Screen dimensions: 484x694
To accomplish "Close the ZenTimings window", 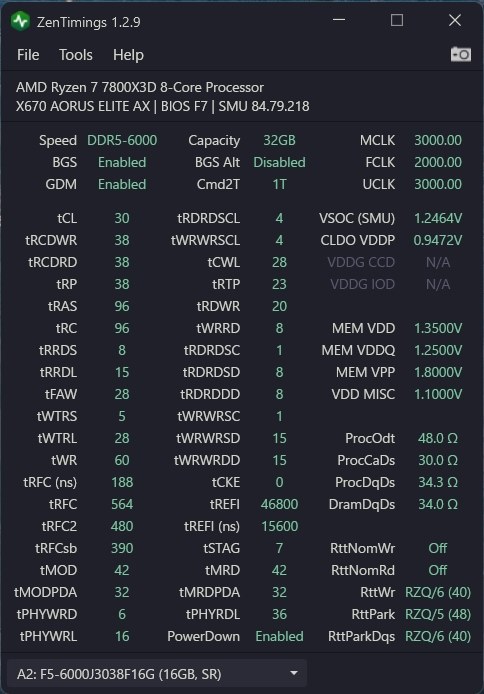I will pos(455,20).
